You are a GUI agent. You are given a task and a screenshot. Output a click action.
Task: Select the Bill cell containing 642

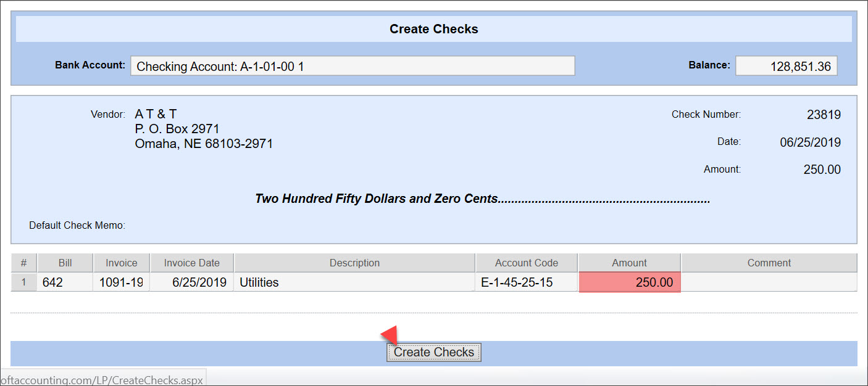[x=65, y=282]
